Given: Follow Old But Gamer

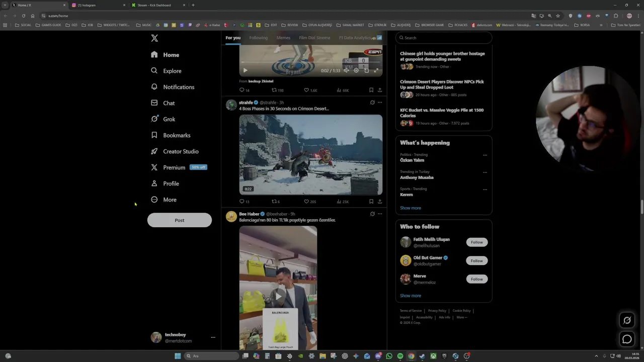Looking at the screenshot, I should (x=476, y=260).
